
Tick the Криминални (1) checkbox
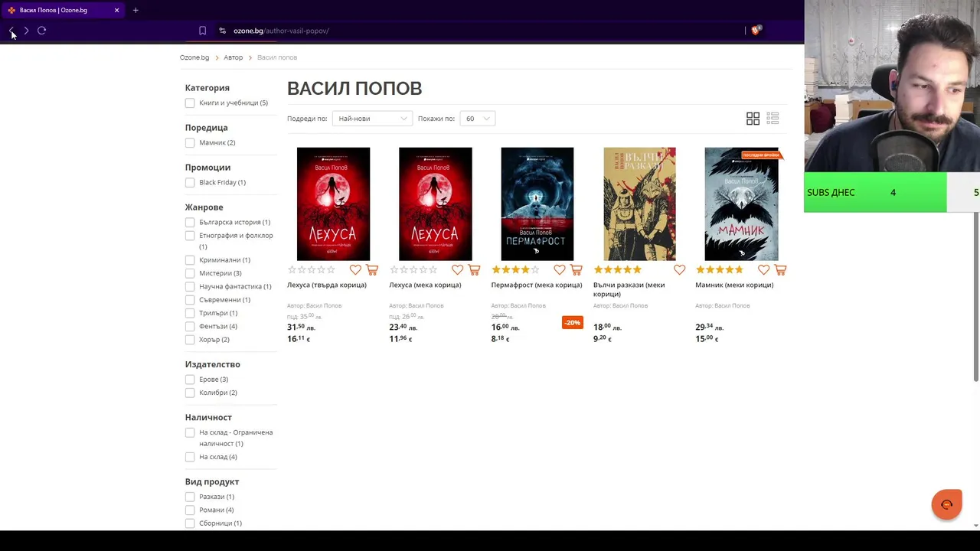[190, 260]
